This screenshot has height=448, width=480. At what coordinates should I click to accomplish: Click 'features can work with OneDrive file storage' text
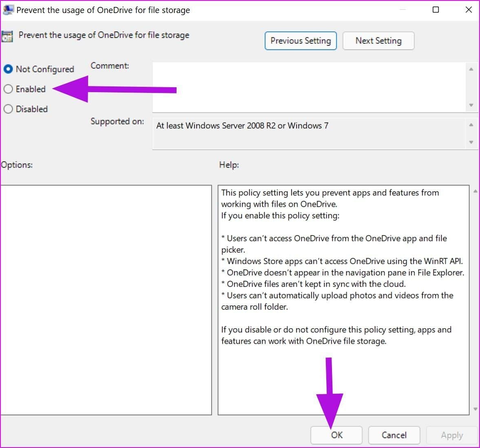coord(304,341)
